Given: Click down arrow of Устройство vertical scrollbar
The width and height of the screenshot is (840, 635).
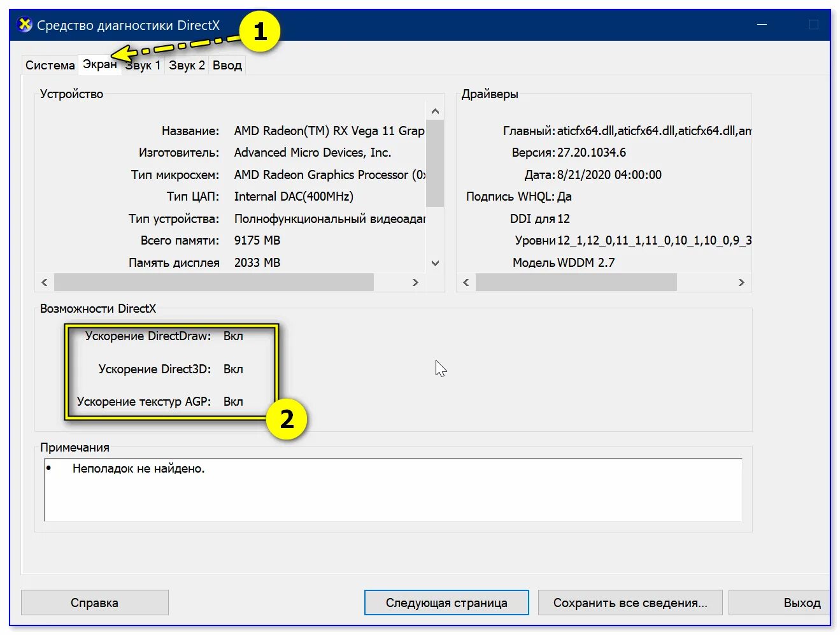Looking at the screenshot, I should coord(435,263).
